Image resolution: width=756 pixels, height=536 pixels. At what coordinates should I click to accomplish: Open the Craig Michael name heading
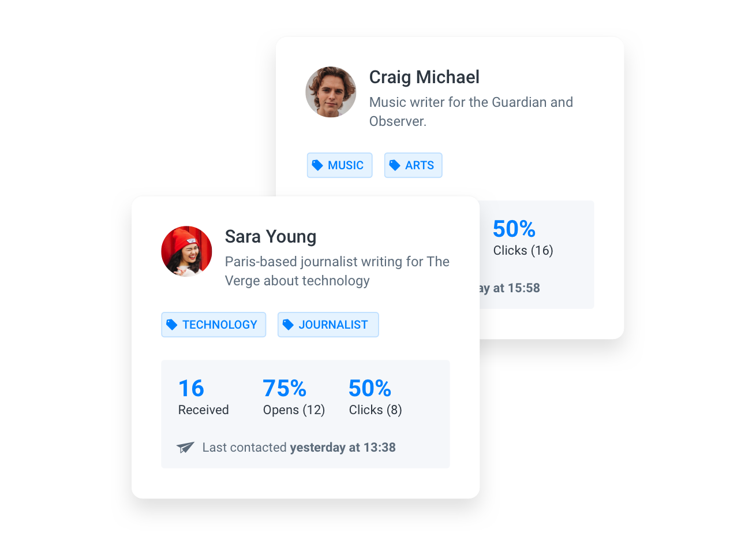coord(424,77)
